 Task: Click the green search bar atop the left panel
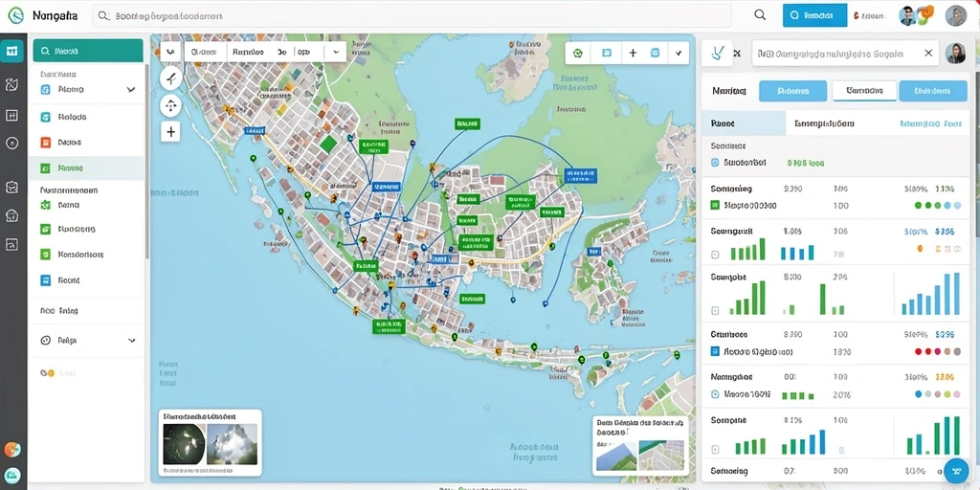(87, 51)
